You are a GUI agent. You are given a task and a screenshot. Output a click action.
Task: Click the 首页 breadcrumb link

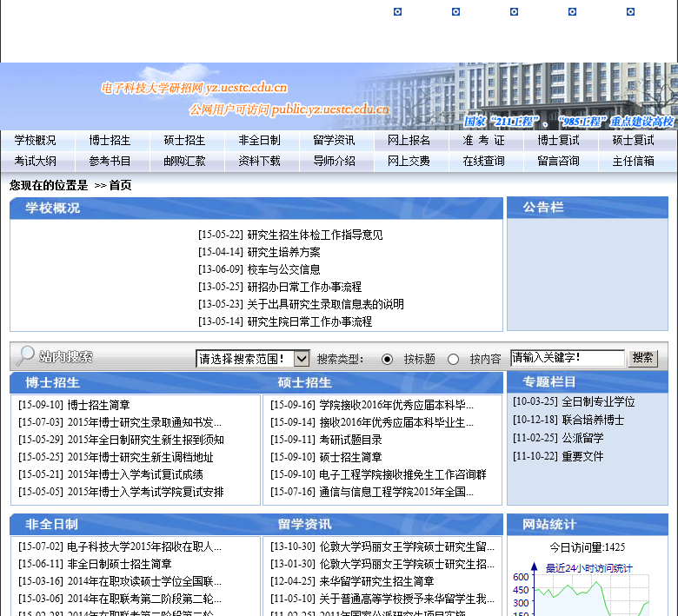(x=121, y=185)
